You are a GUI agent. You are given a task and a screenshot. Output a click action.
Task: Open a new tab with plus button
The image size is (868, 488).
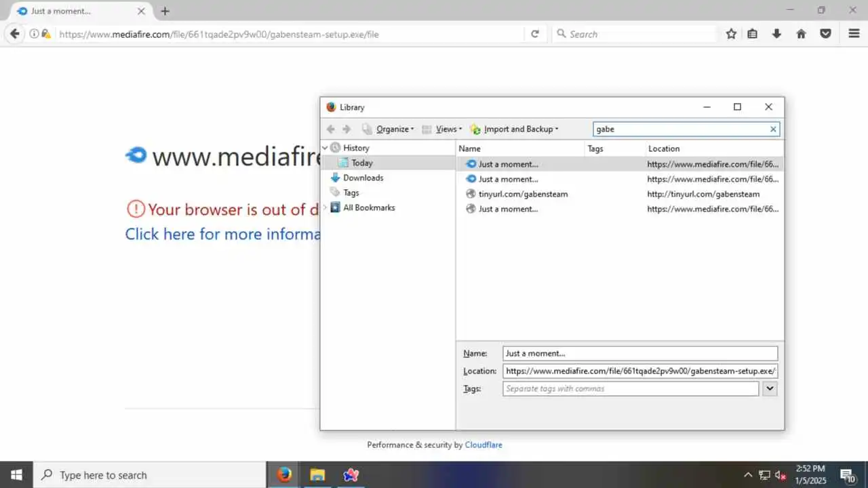point(165,11)
